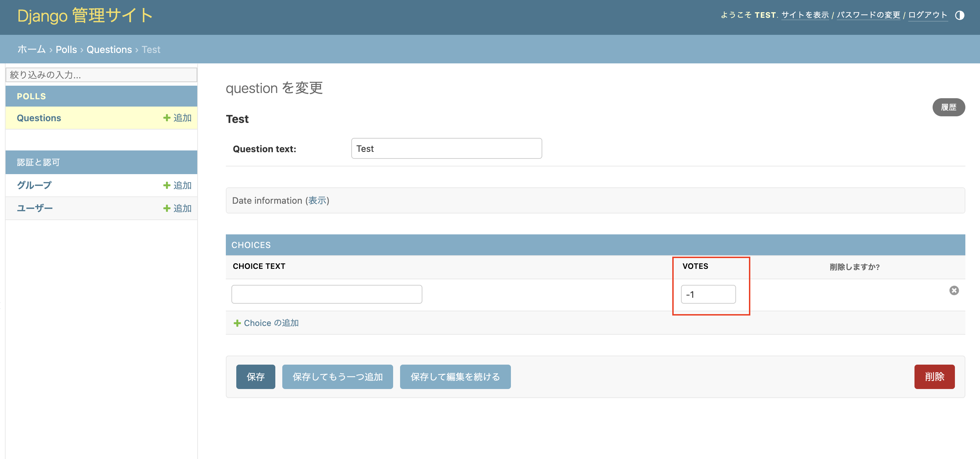
Task: Click the plus icon to add Questions
Action: pos(167,118)
